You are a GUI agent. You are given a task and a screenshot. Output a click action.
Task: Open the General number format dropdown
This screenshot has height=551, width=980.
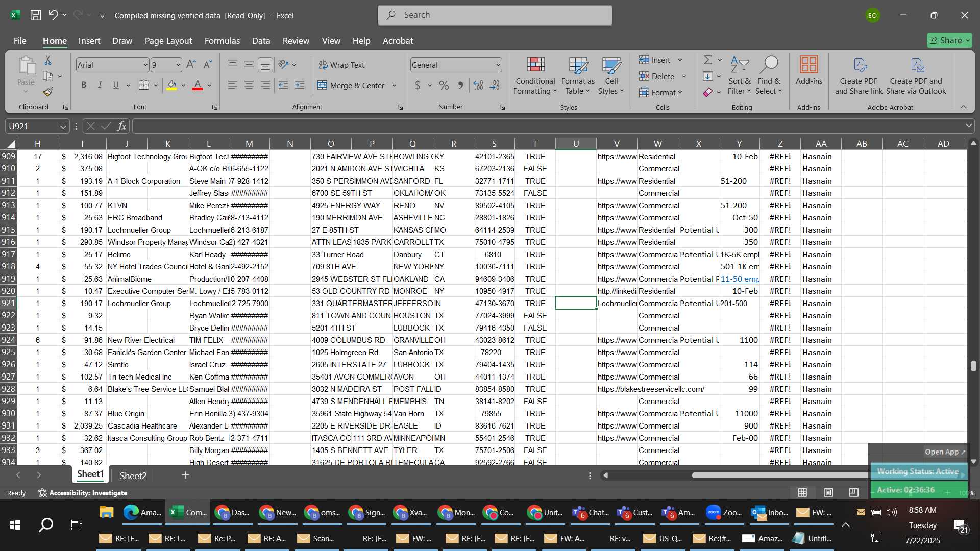tap(498, 65)
